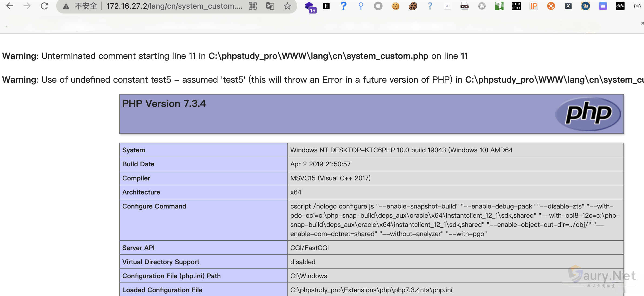Bookmark this page using the star icon
The height and width of the screenshot is (296, 644).
pos(287,6)
